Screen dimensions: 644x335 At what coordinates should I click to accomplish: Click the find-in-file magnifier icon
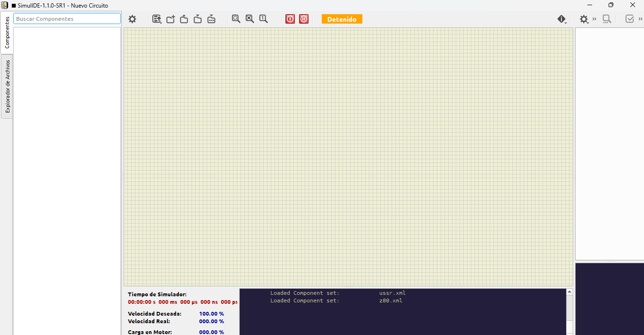coord(607,19)
